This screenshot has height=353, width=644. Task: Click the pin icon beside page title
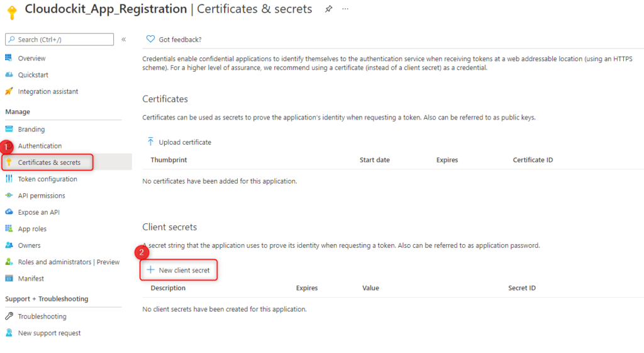click(328, 9)
